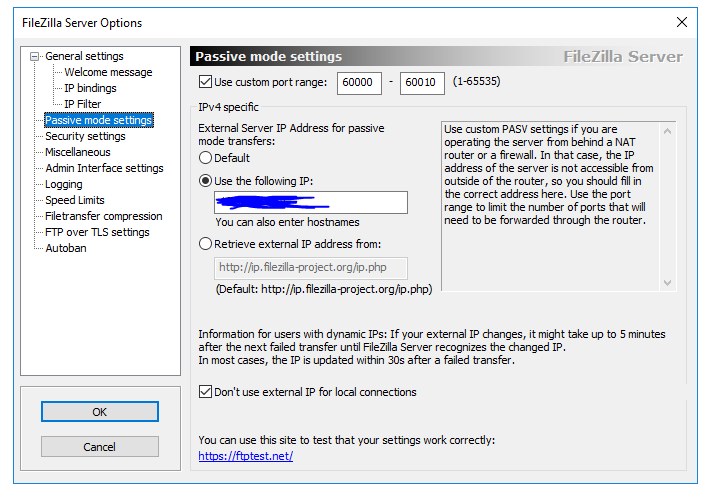Click 'You can also enter hostnames' text
Image resolution: width=707 pixels, height=503 pixels.
click(x=287, y=222)
